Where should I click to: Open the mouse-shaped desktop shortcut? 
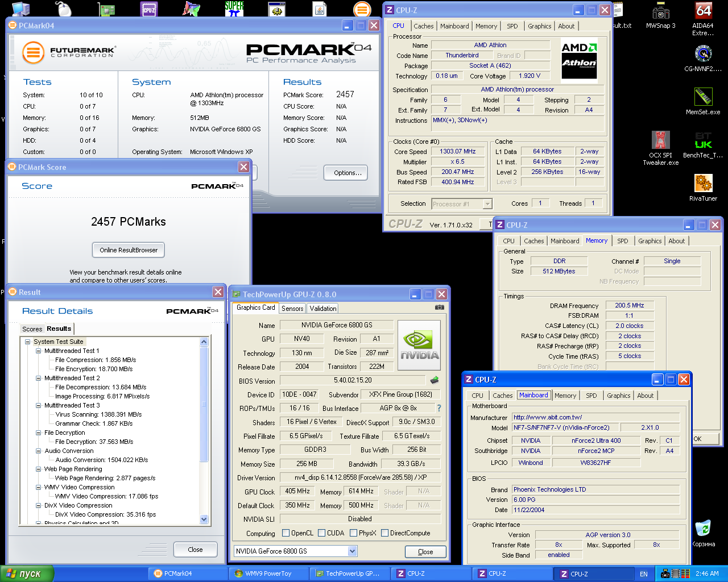tap(64, 9)
